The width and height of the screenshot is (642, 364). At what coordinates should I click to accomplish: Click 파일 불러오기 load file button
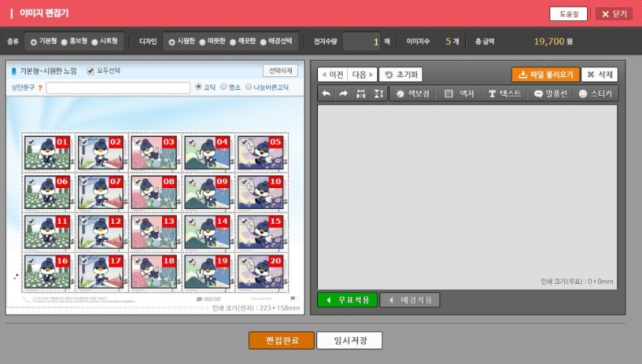(546, 75)
